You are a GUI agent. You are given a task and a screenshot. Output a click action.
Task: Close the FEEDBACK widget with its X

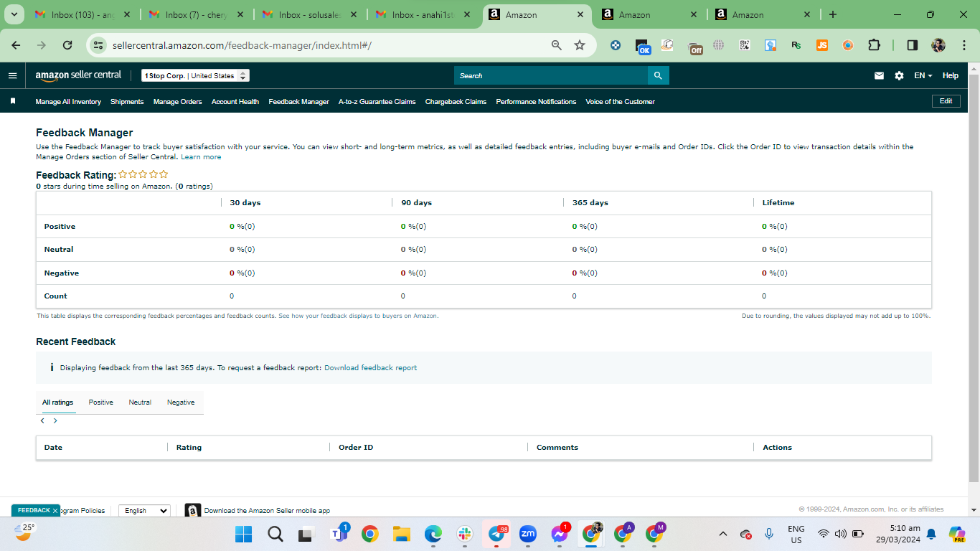[x=55, y=511]
